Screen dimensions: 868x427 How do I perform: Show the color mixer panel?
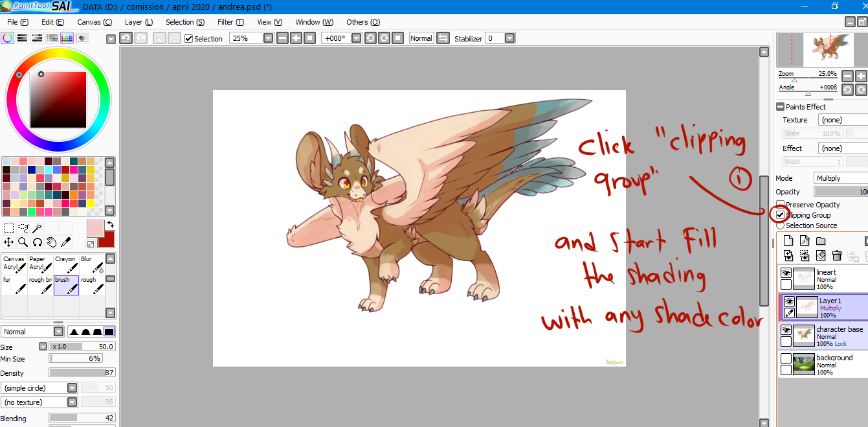pyautogui.click(x=52, y=38)
